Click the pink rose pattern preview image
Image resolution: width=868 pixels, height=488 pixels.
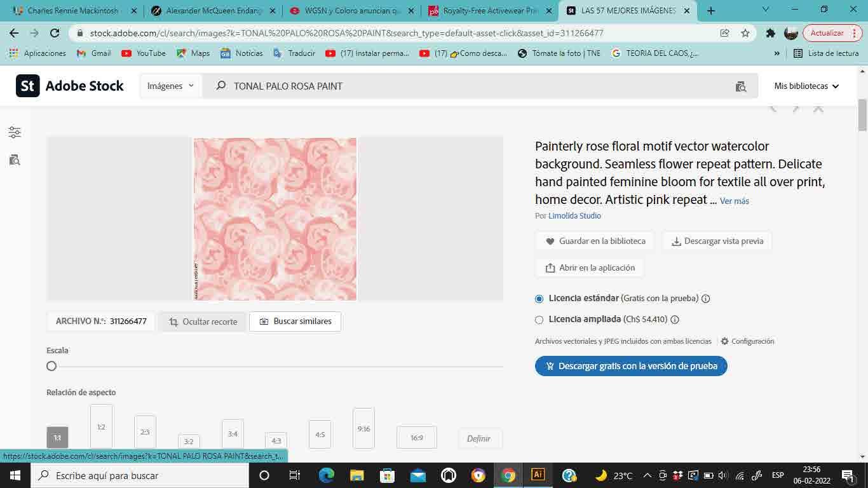[x=275, y=219]
